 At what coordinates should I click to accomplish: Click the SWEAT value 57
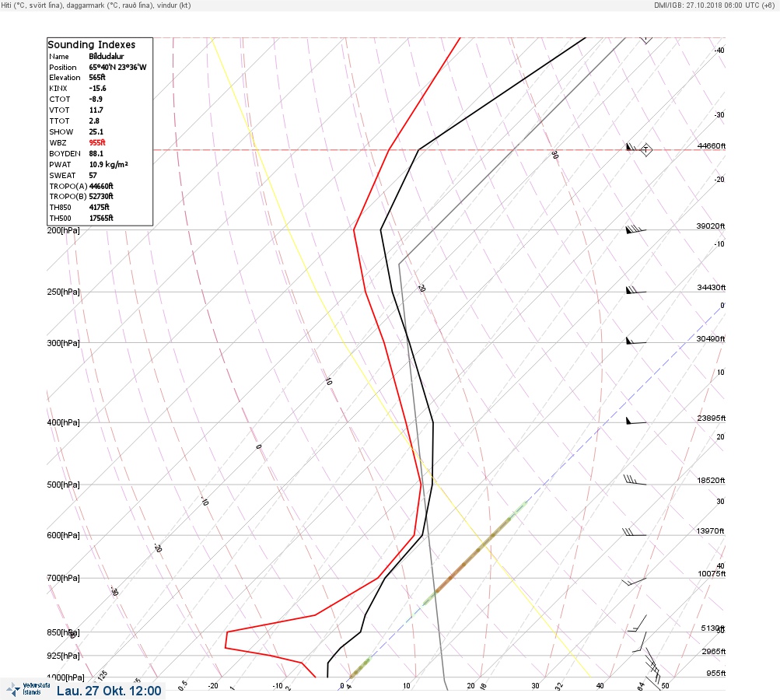[x=93, y=175]
